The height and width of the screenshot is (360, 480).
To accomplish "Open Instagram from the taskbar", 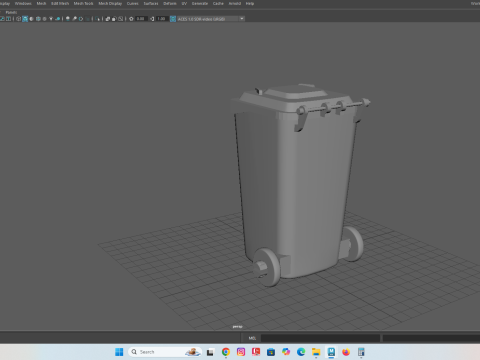I will [x=241, y=352].
